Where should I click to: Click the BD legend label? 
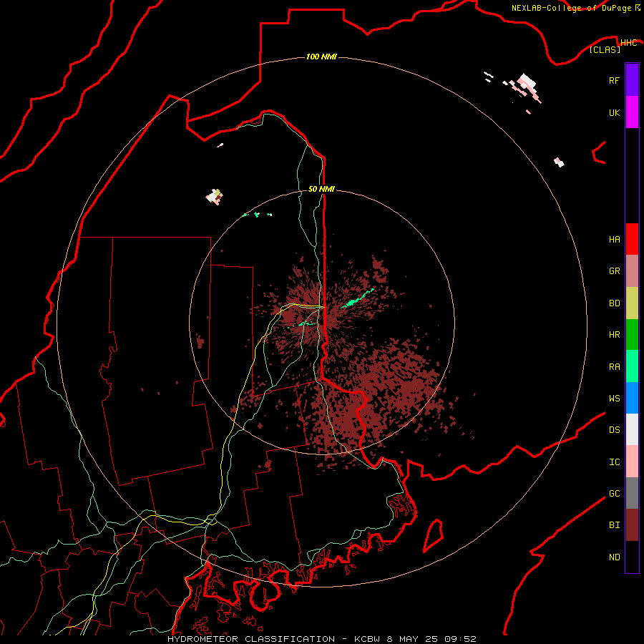[x=614, y=303]
